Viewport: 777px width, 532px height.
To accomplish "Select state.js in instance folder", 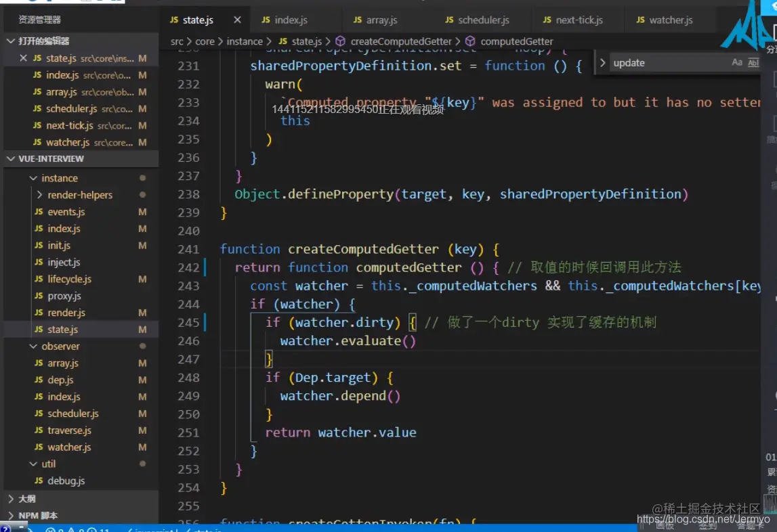I will click(81, 330).
